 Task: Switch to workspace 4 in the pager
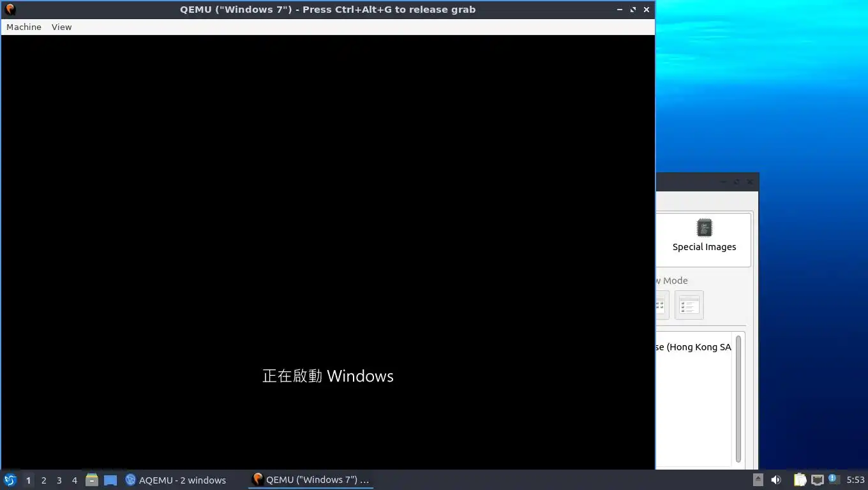[74, 480]
